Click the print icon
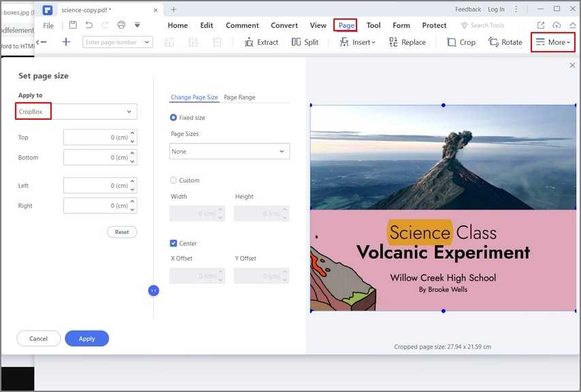Viewport: 581px width, 392px height. coord(121,24)
